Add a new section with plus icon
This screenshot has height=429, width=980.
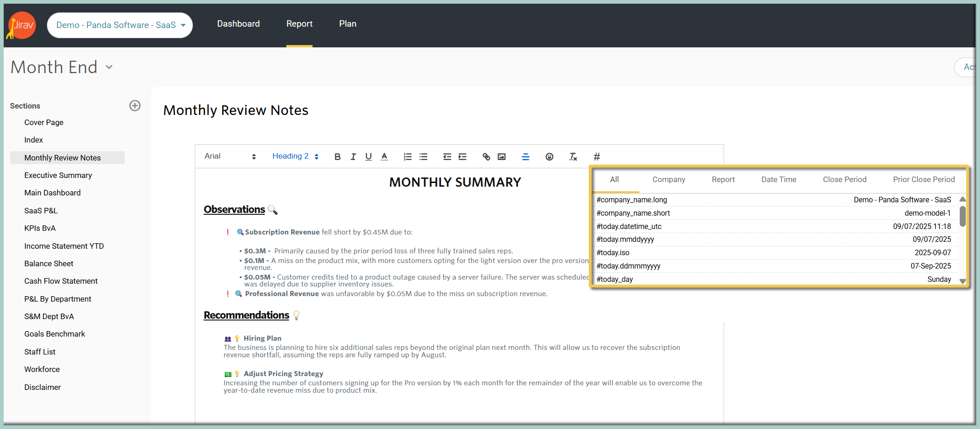135,106
